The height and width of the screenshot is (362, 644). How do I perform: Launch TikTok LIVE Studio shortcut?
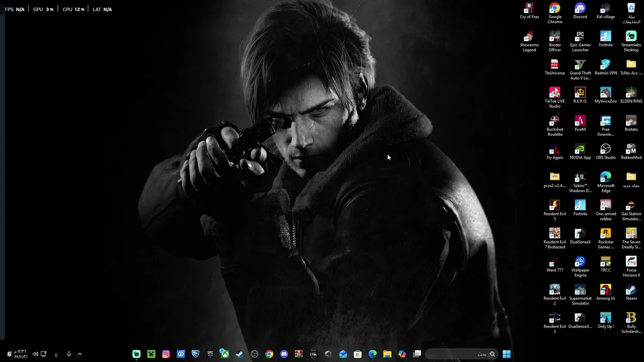click(x=554, y=98)
